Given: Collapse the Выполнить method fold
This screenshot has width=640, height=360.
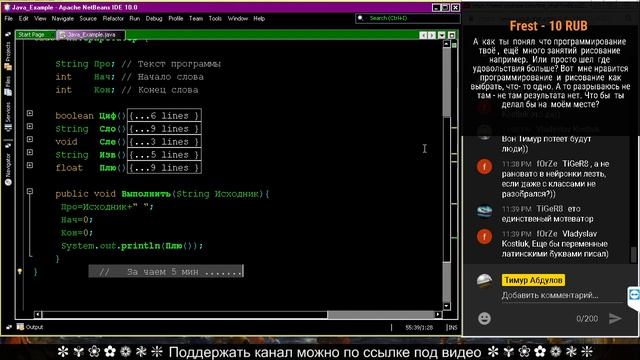Looking at the screenshot, I should (30, 191).
